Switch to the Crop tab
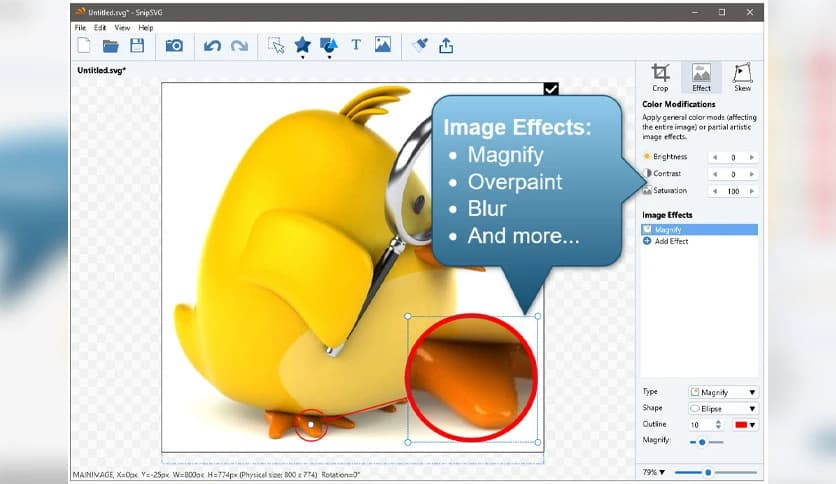836x484 pixels. pos(660,77)
